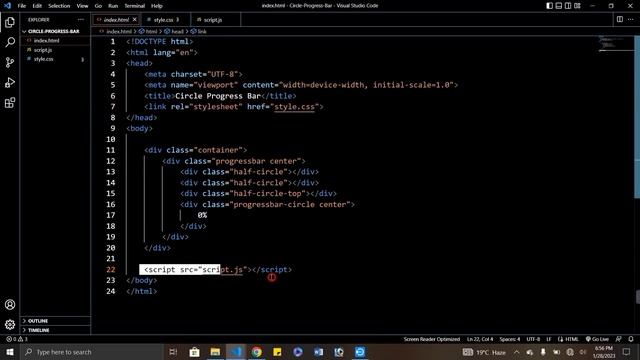Viewport: 640px width, 360px height.
Task: Follow the script.js link in src
Action: tap(222, 269)
